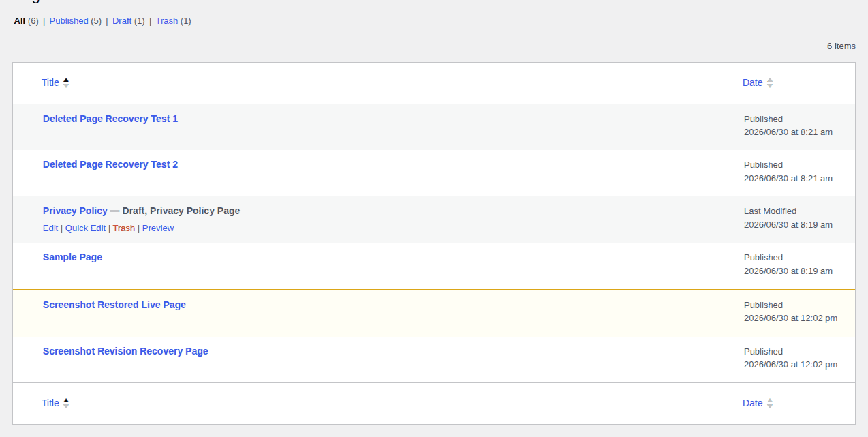
Task: Click sort arrows beside top Date header
Action: click(x=770, y=82)
